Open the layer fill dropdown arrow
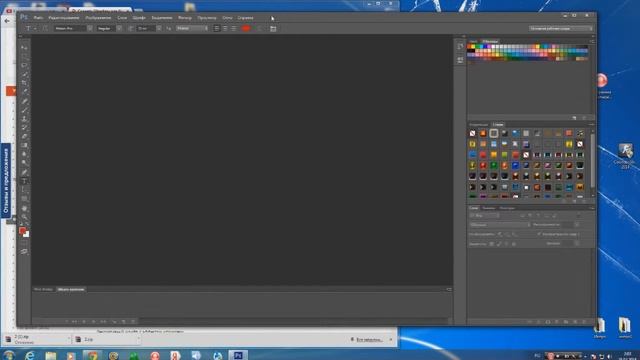Screen dimensions: 640x360 [x=577, y=244]
